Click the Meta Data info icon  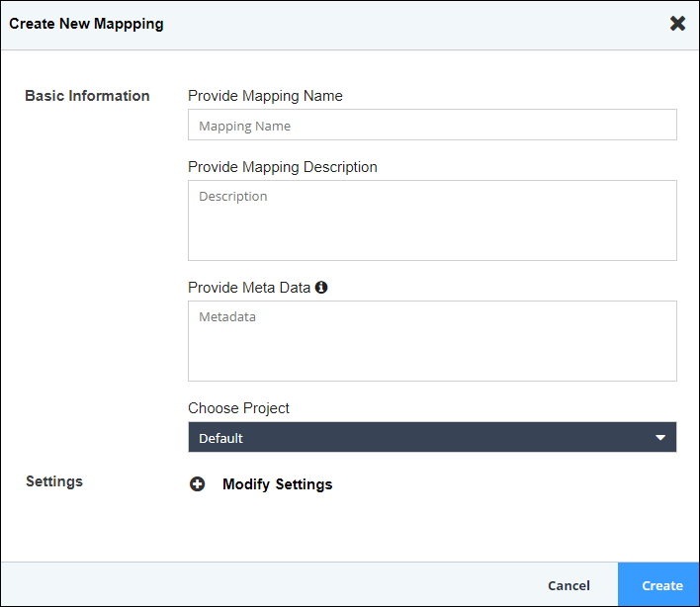pyautogui.click(x=321, y=288)
